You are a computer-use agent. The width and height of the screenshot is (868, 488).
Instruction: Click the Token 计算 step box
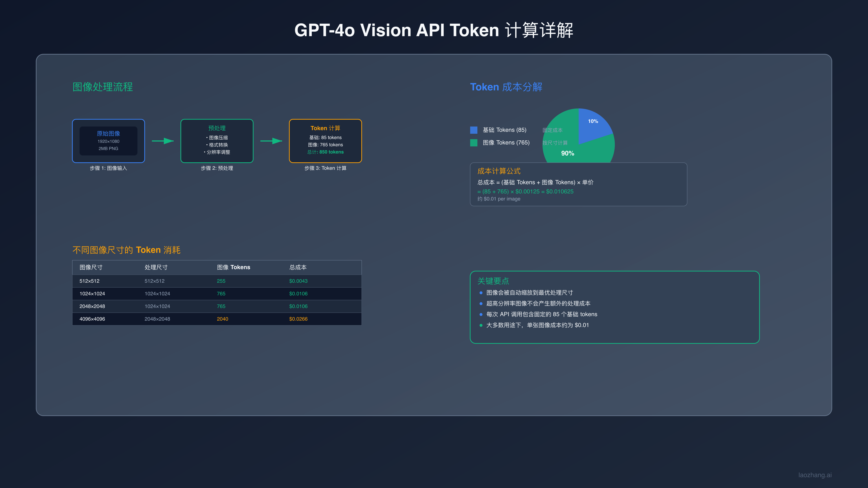point(325,141)
